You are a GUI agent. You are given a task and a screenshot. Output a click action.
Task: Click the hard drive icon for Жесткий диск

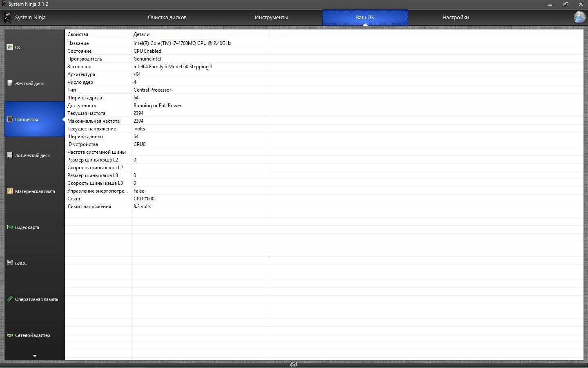(10, 83)
